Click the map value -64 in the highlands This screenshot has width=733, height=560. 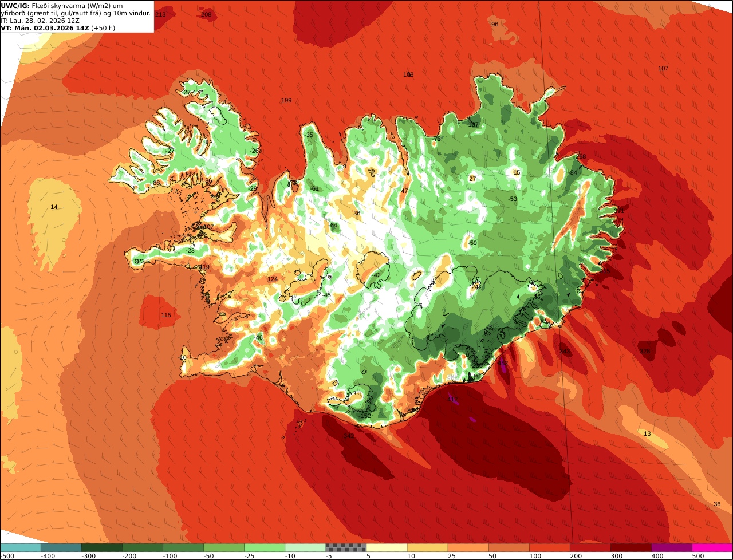click(333, 225)
